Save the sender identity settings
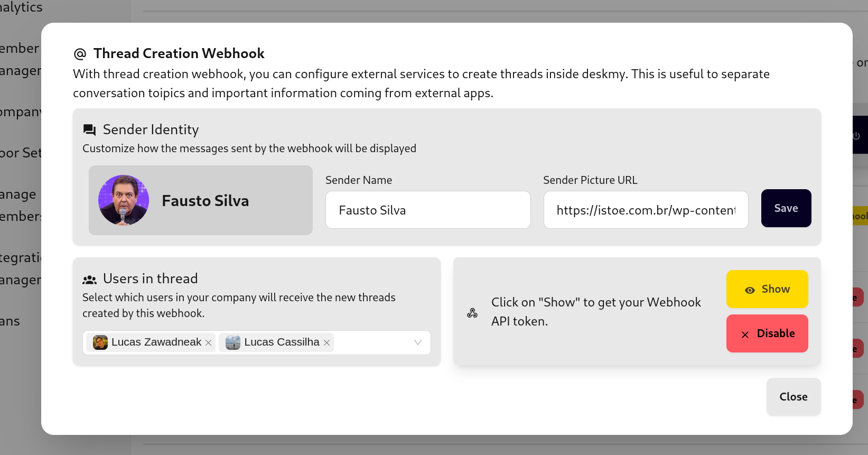Image resolution: width=868 pixels, height=455 pixels. [786, 208]
